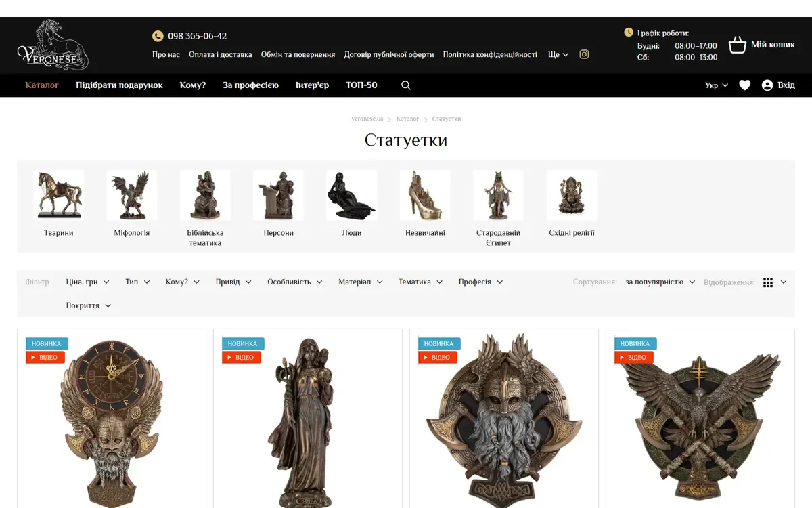812x508 pixels.
Task: Open the shopping basket icon
Action: click(x=737, y=45)
